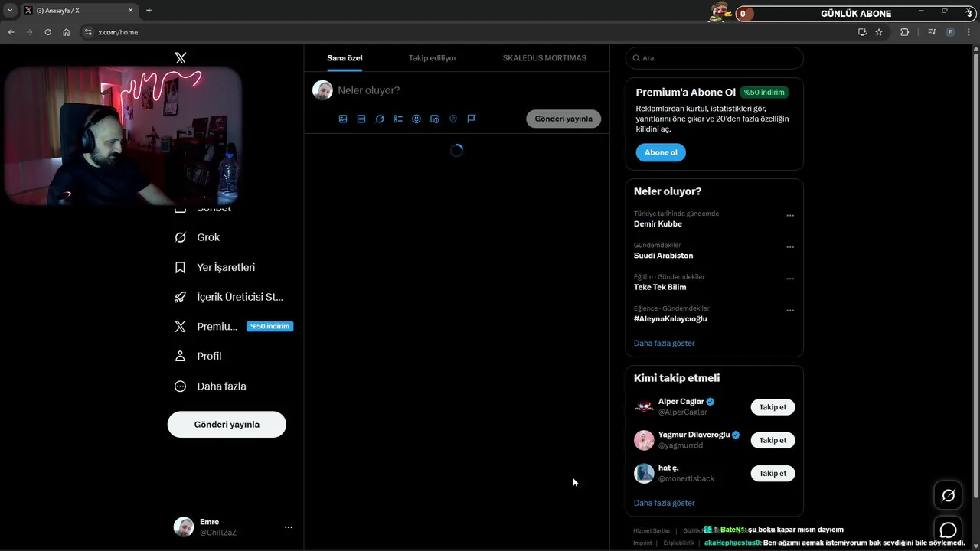Image resolution: width=980 pixels, height=551 pixels.
Task: Click the X logo above the sidebar
Action: click(180, 57)
